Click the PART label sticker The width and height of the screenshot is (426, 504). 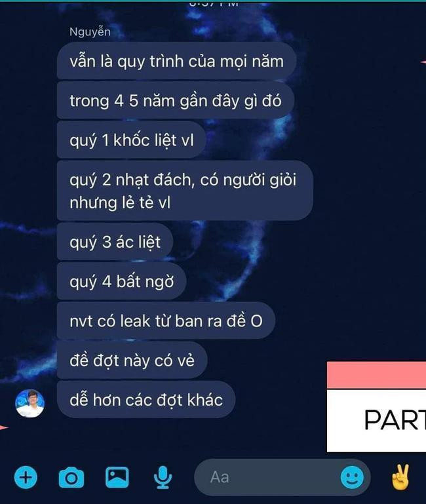pos(376,420)
